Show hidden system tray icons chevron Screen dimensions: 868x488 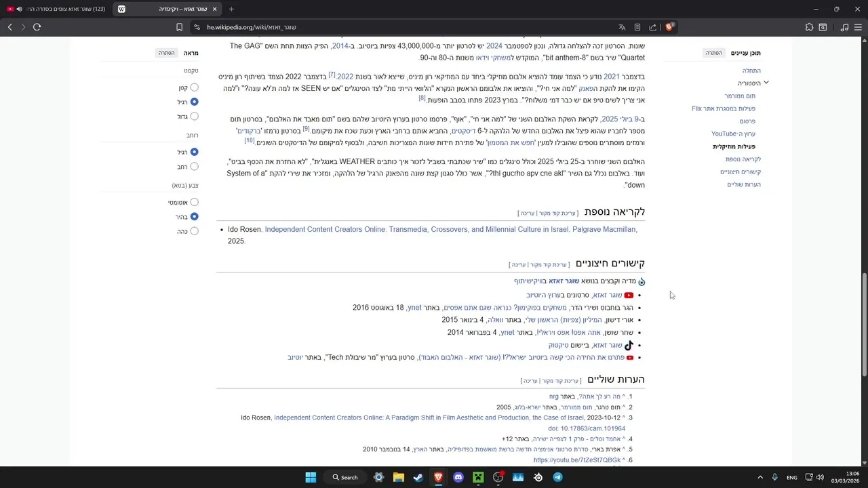tap(760, 477)
